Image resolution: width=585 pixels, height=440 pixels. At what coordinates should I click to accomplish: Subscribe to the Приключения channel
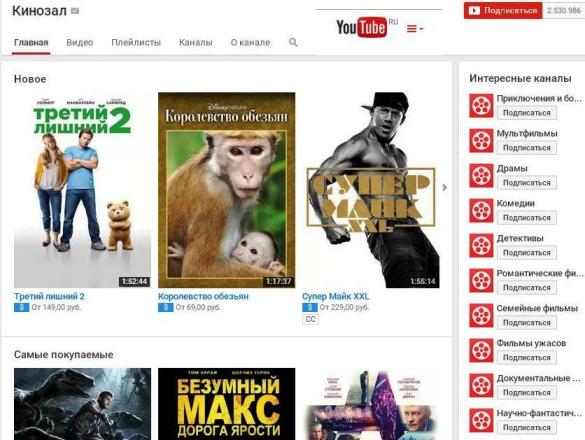526,113
